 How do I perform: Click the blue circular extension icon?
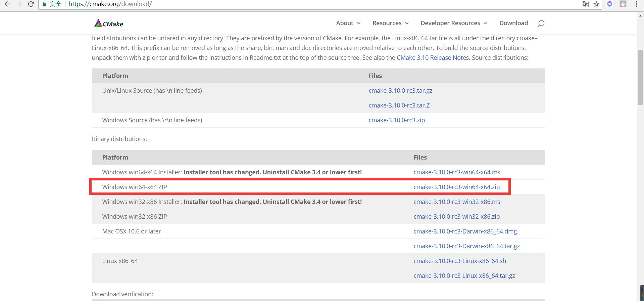[610, 4]
